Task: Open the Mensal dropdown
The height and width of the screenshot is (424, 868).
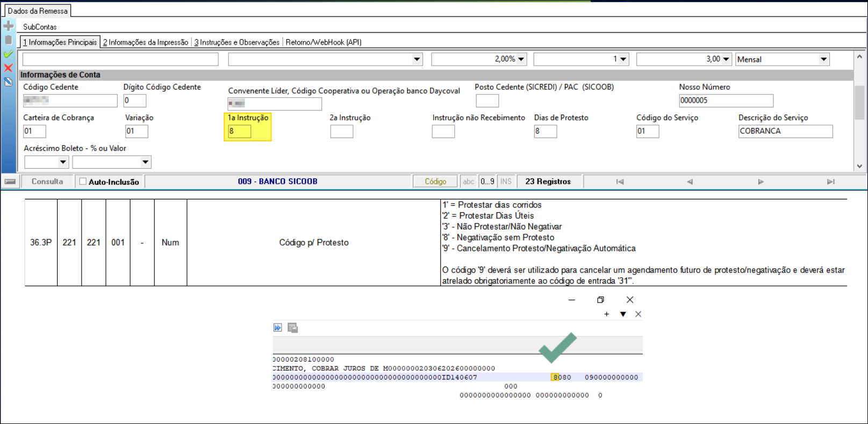Action: [824, 59]
